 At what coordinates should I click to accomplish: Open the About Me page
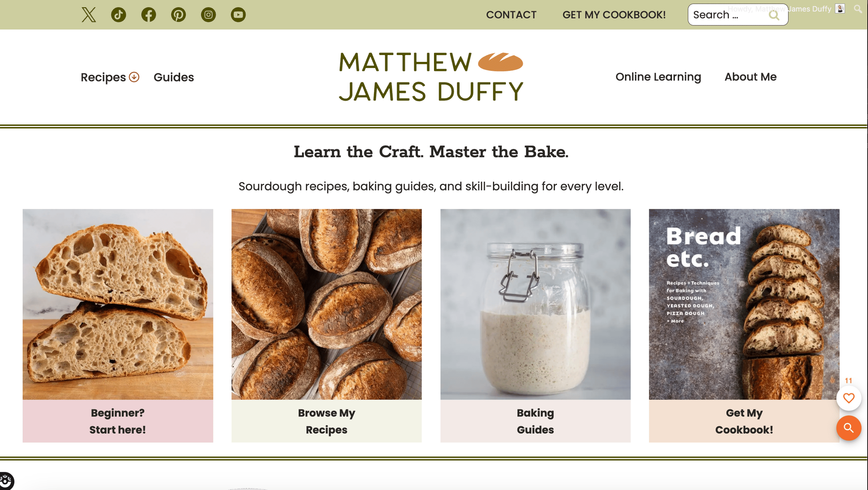click(750, 77)
